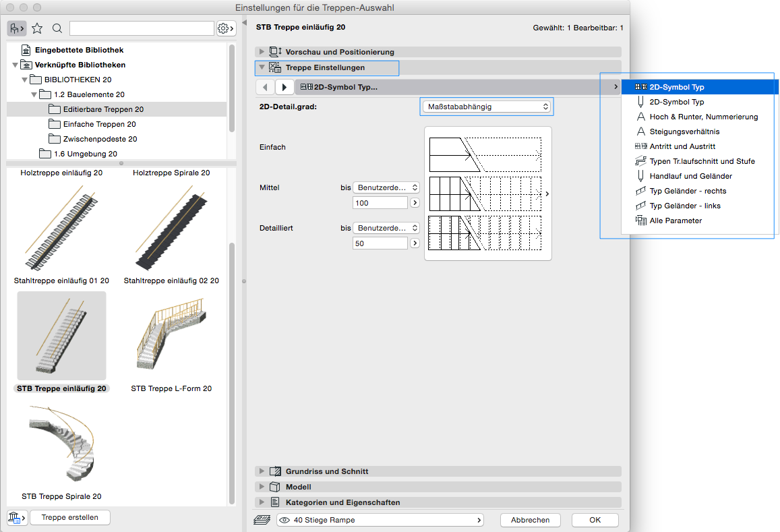780x532 pixels.
Task: Click the magnifier search icon
Action: tap(57, 28)
